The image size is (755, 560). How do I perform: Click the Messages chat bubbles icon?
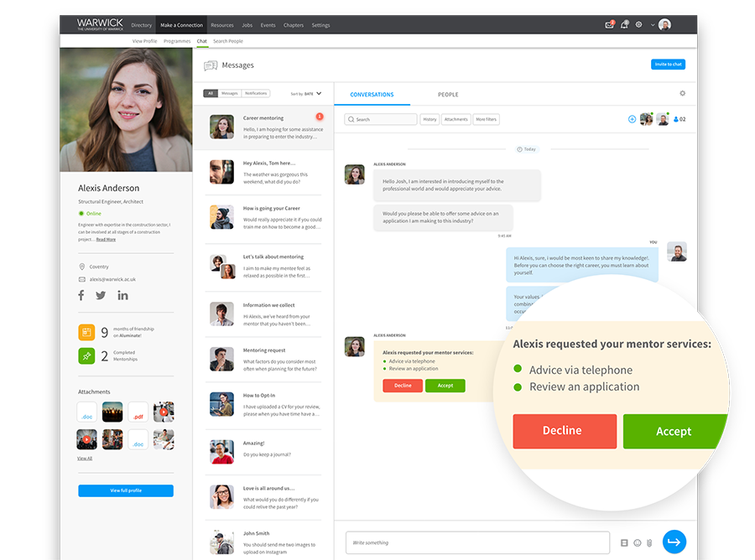pos(211,65)
